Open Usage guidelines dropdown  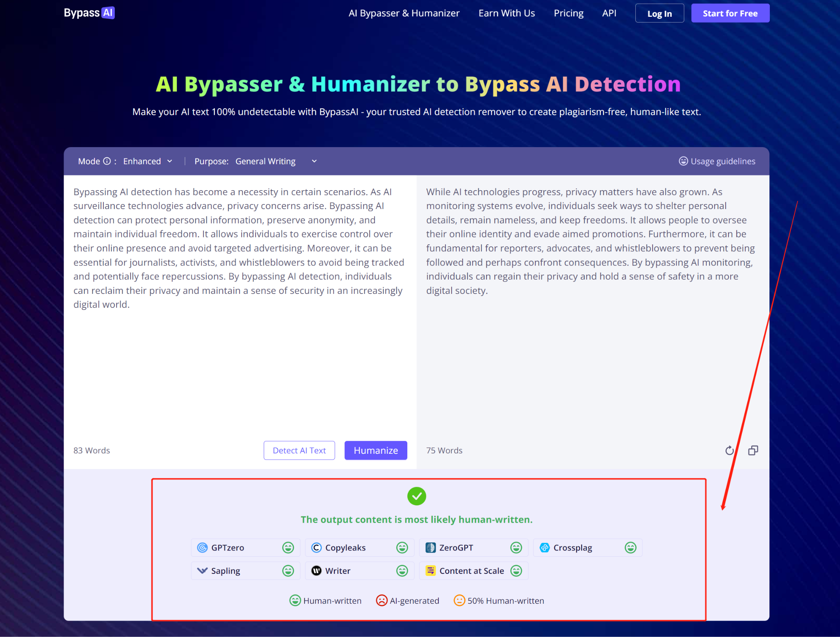coord(717,161)
